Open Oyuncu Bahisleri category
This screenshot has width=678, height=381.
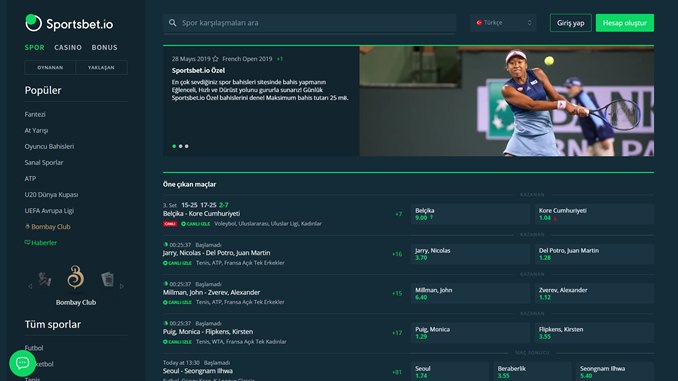49,146
